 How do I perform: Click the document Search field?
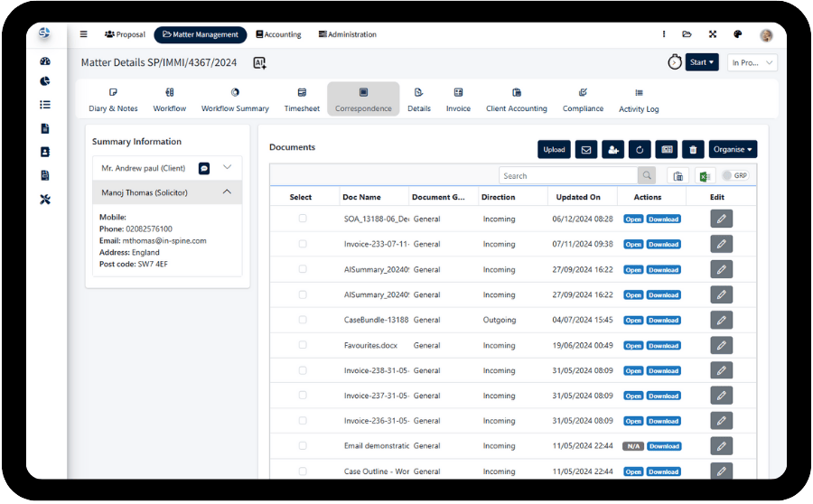coord(568,176)
